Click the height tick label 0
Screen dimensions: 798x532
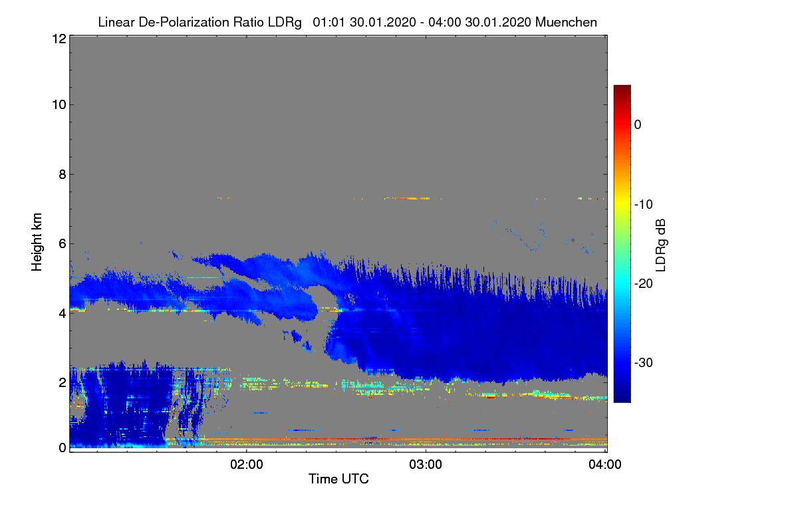[x=61, y=448]
